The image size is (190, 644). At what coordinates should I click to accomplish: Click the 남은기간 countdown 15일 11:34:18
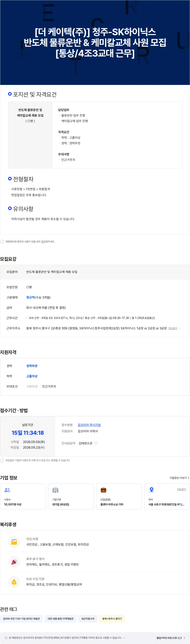[x=28, y=433]
